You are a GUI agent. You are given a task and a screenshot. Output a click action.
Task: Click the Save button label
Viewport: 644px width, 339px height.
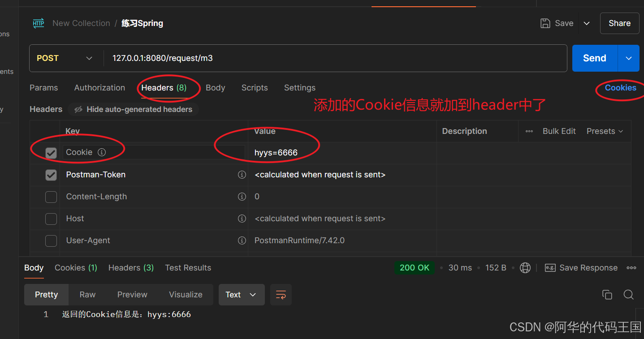pyautogui.click(x=564, y=23)
